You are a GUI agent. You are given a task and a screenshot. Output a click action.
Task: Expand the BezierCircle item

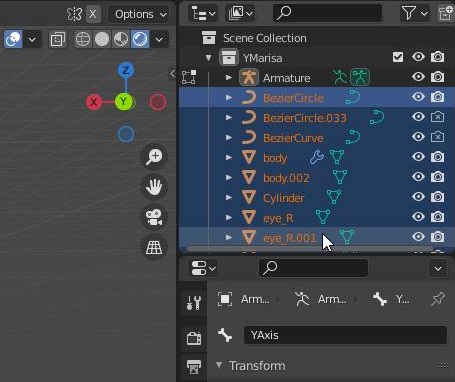point(229,98)
